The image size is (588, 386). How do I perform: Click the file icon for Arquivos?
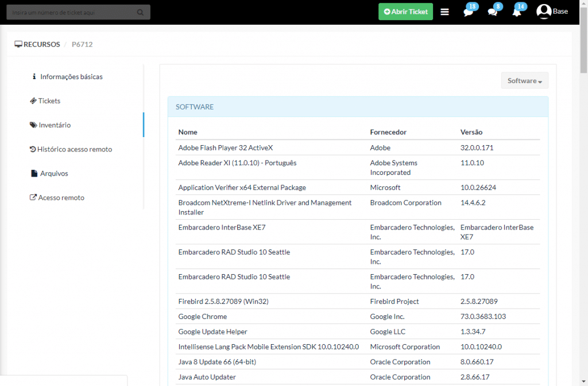point(34,173)
